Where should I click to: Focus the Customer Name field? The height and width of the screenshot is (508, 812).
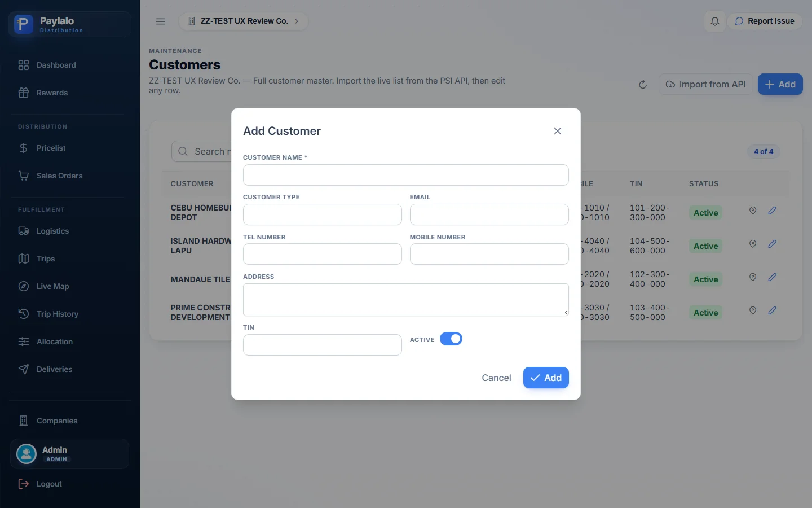coord(406,175)
